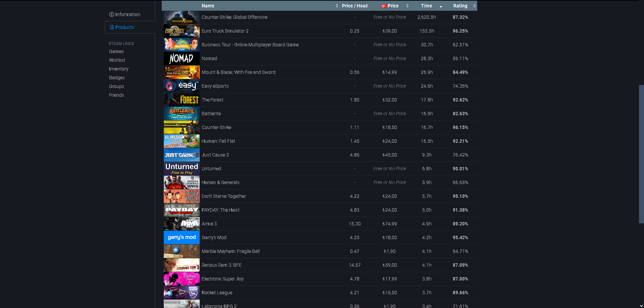Viewport: 644px width, 308px height.
Task: Select Don't Starve Together name
Action: click(x=224, y=196)
